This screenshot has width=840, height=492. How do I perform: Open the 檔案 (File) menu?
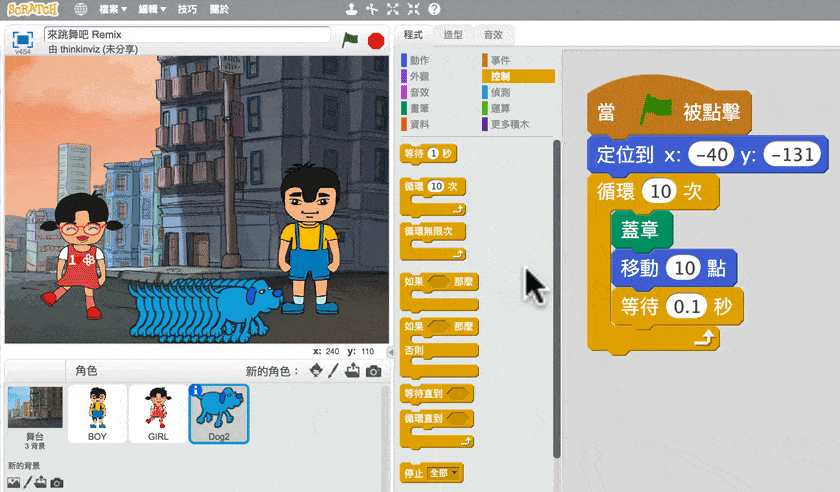(113, 9)
